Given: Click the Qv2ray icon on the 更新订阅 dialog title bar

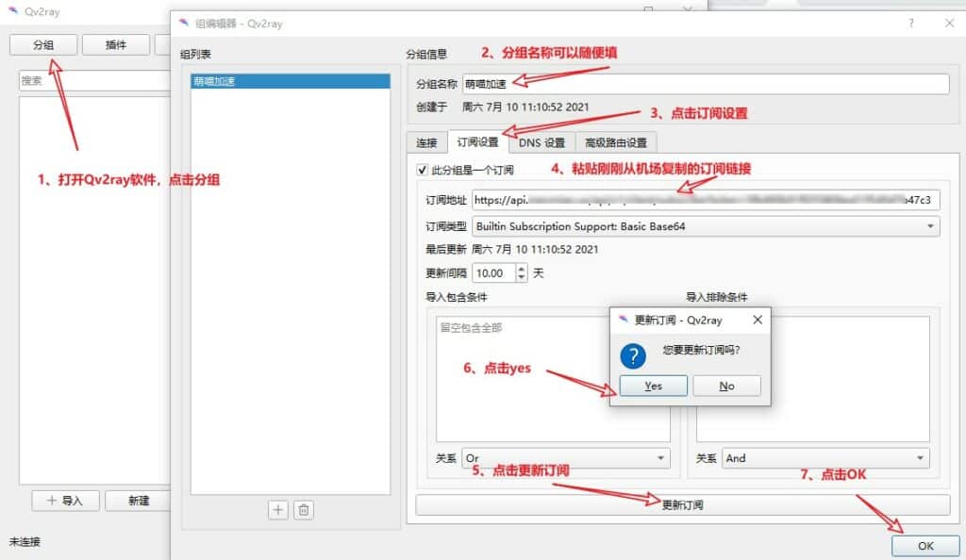Looking at the screenshot, I should [x=621, y=320].
